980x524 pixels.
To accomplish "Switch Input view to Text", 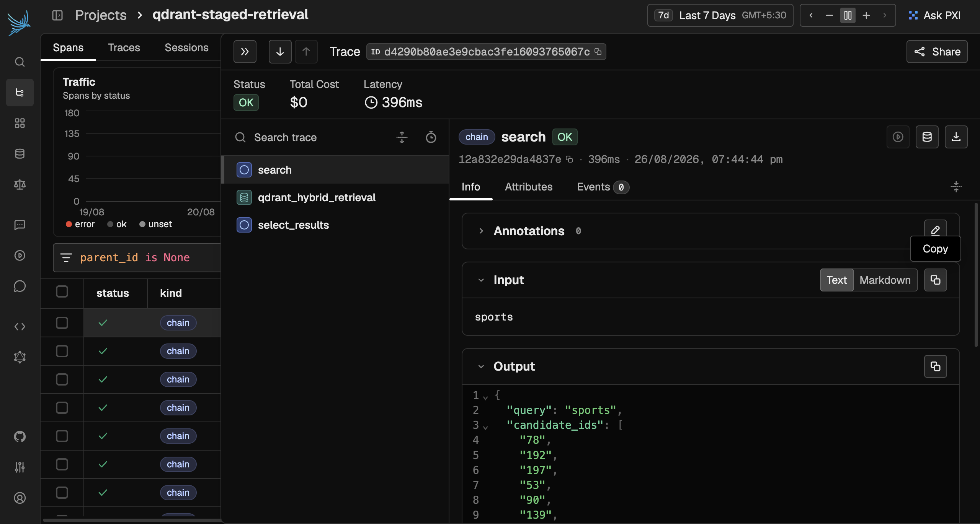I will click(837, 280).
